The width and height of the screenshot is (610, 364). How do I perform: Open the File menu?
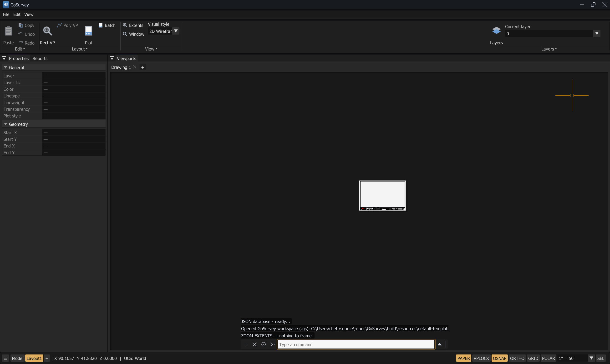point(6,15)
